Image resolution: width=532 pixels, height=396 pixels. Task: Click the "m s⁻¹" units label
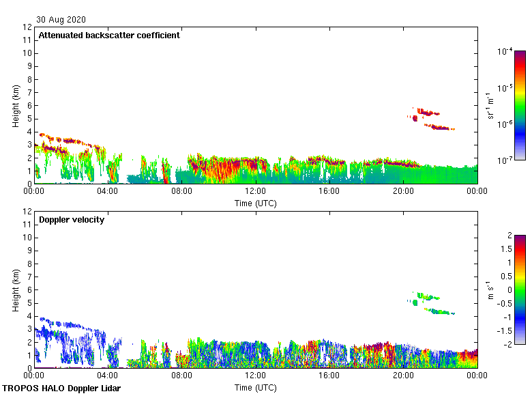click(490, 290)
